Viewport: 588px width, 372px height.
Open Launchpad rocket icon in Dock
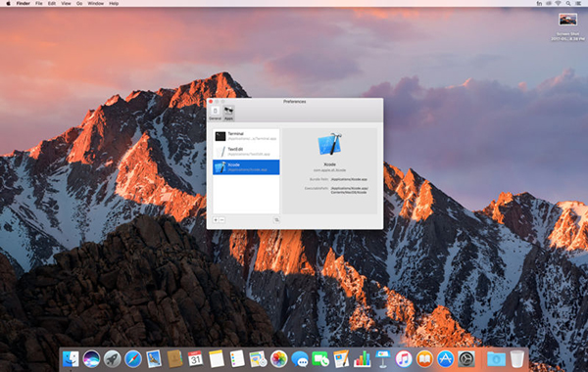[x=112, y=359]
